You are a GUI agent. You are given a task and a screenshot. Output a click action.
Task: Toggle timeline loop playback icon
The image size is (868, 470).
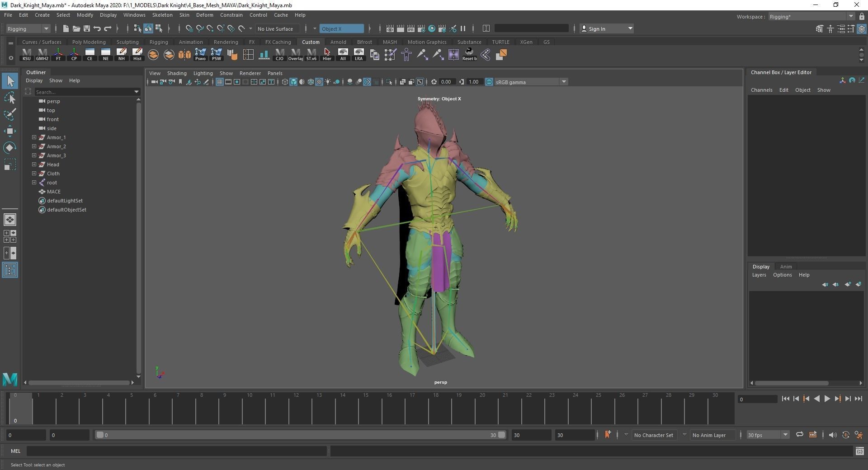(x=799, y=435)
